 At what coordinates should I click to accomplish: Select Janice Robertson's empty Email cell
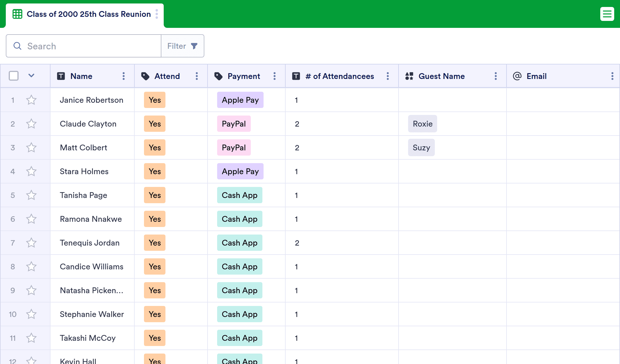tap(563, 100)
